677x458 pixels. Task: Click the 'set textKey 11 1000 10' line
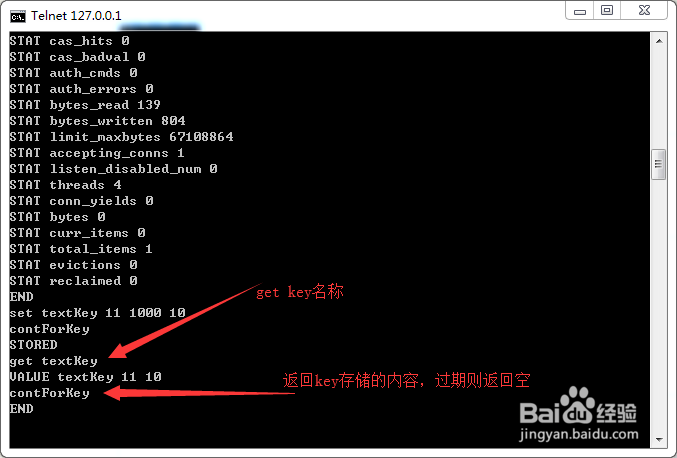click(98, 313)
